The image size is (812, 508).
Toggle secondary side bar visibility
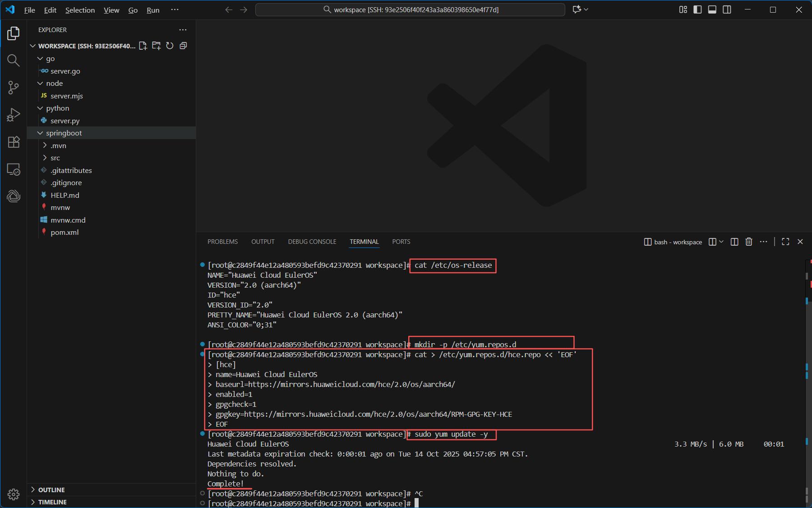[x=727, y=9]
